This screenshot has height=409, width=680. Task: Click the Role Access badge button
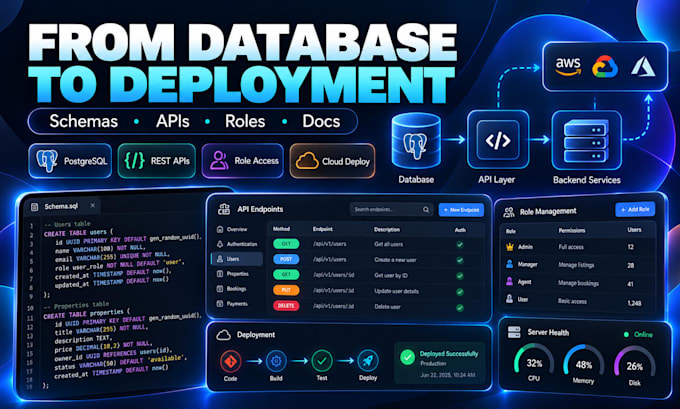[x=242, y=161]
